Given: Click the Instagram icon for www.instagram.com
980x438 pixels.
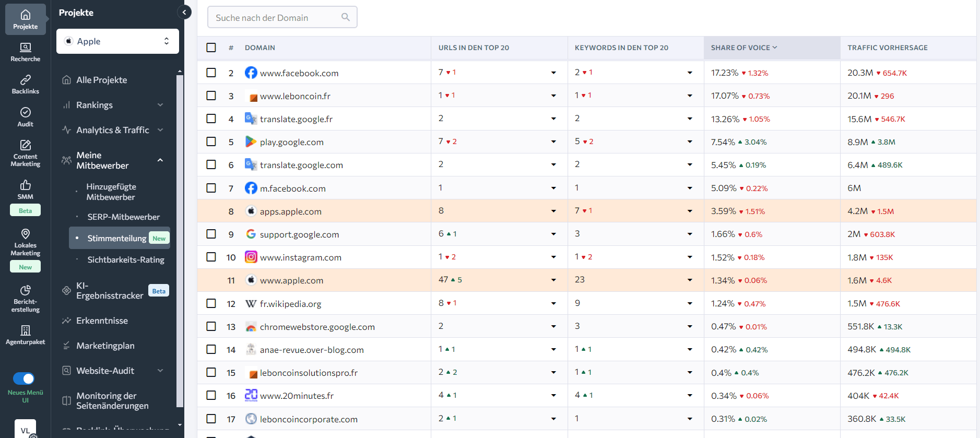Looking at the screenshot, I should coord(251,257).
